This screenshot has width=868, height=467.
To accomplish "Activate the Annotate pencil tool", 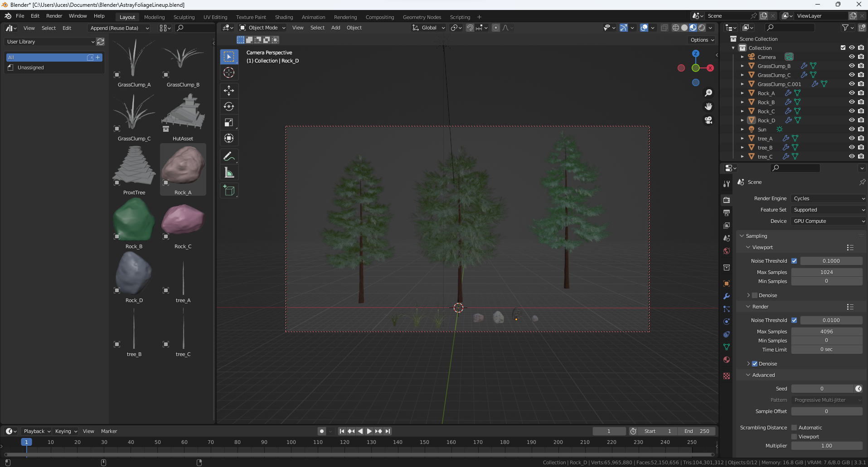I will point(229,157).
